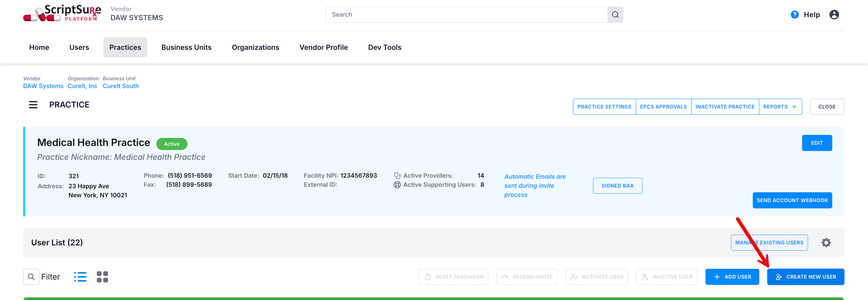Click Create New User button
Screen dimensions: 868x300
[x=805, y=277]
